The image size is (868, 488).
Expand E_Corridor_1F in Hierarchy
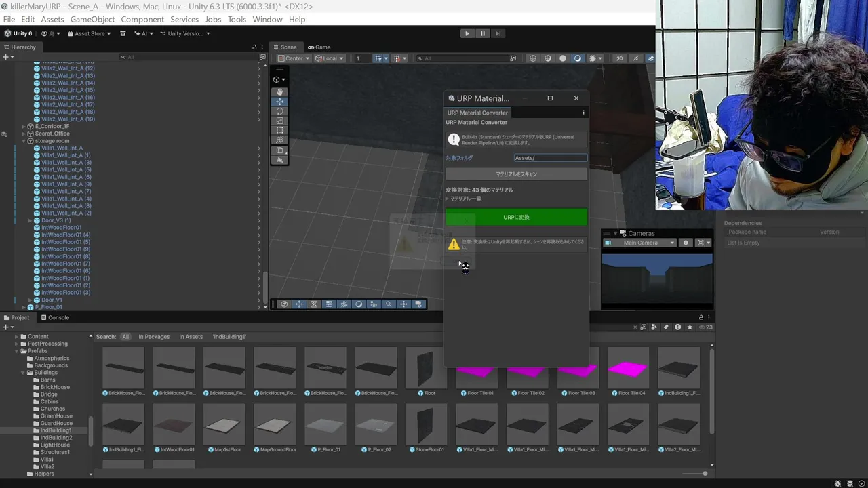click(24, 126)
